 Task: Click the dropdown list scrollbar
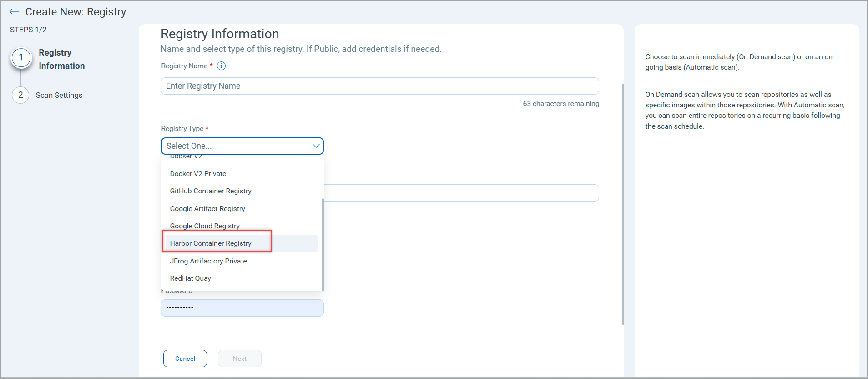pos(323,244)
